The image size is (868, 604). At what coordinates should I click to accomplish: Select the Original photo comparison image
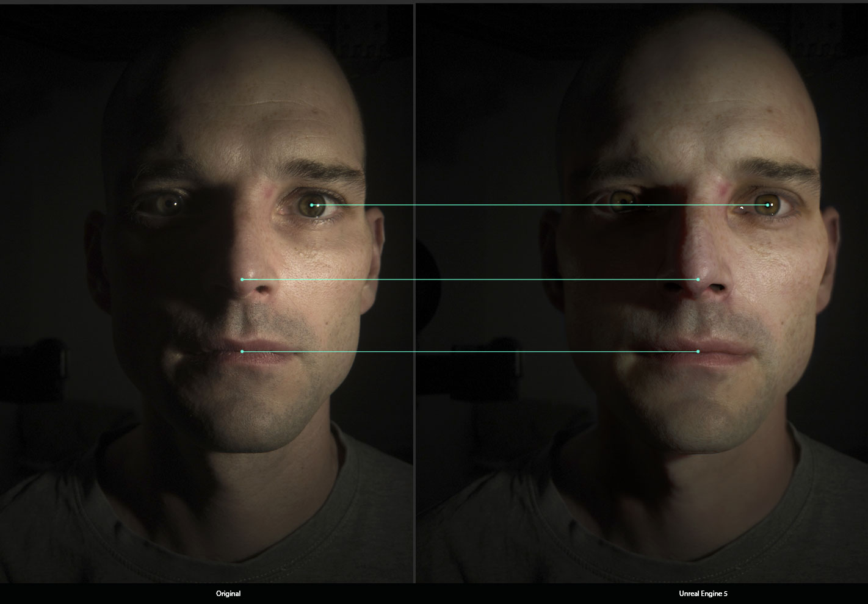click(206, 293)
